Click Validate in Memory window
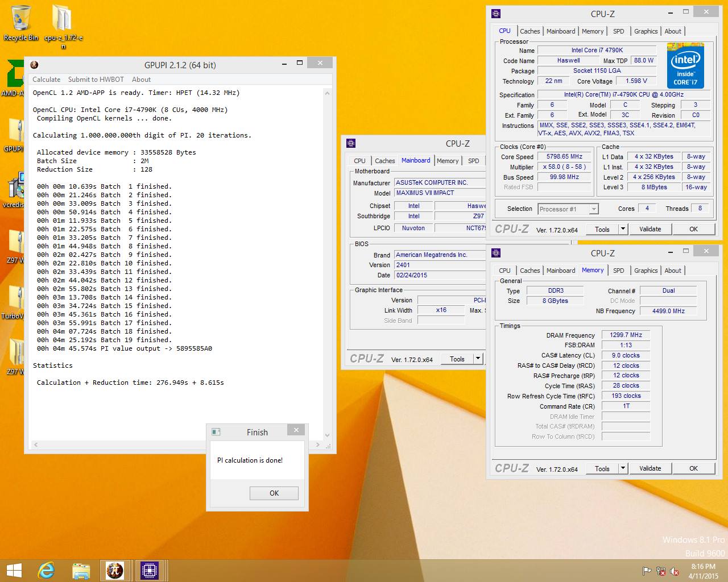 point(650,468)
